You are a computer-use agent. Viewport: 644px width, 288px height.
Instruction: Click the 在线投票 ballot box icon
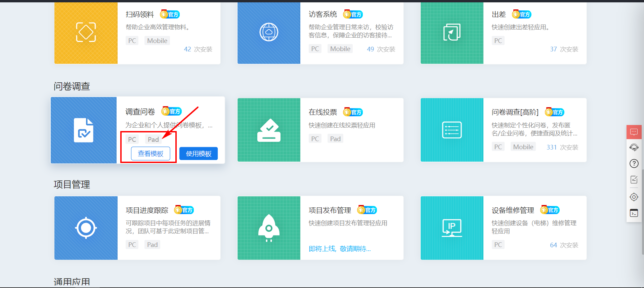pyautogui.click(x=269, y=130)
